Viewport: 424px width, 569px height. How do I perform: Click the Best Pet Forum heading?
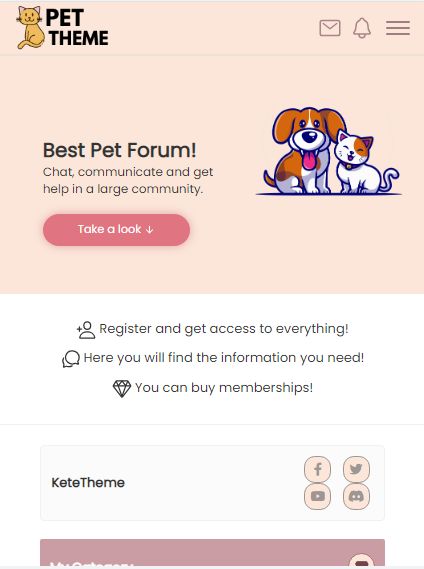(119, 150)
